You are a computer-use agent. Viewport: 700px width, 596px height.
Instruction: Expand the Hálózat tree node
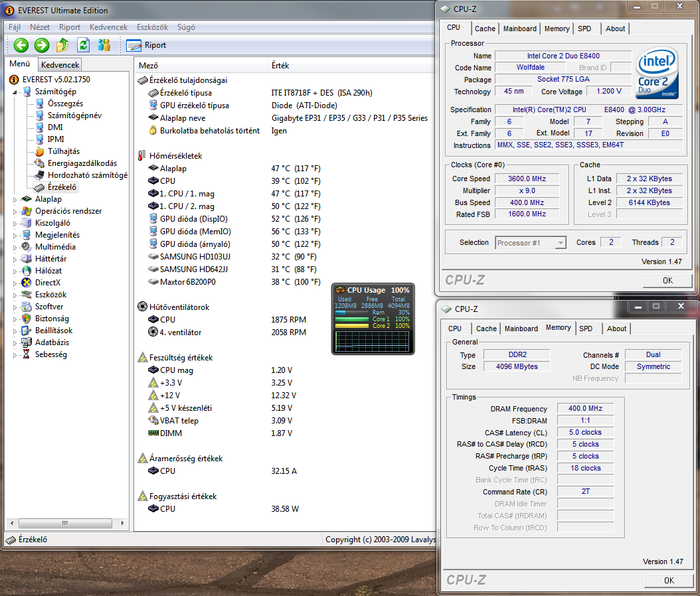[15, 271]
